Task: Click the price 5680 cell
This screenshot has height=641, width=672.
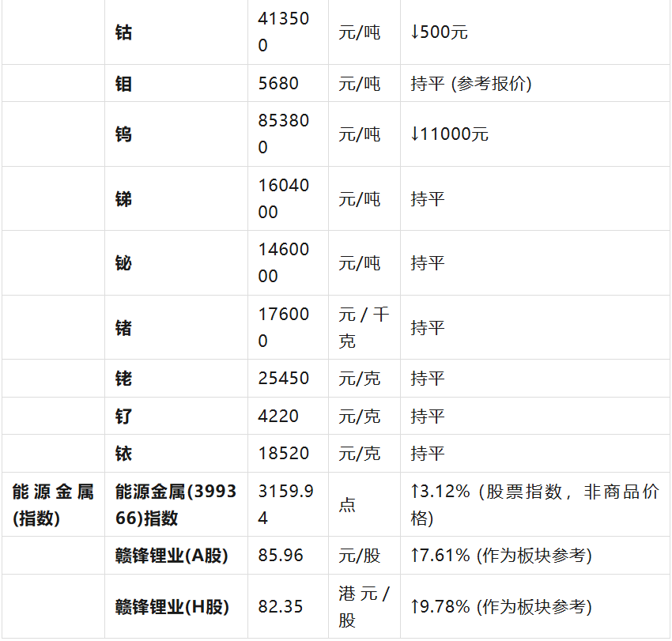Action: coord(278,84)
